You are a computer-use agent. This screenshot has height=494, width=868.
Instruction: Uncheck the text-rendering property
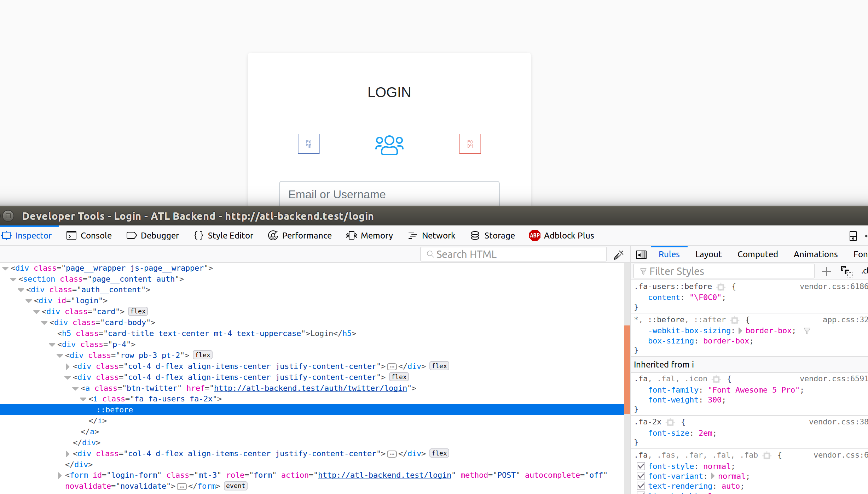[x=641, y=486]
